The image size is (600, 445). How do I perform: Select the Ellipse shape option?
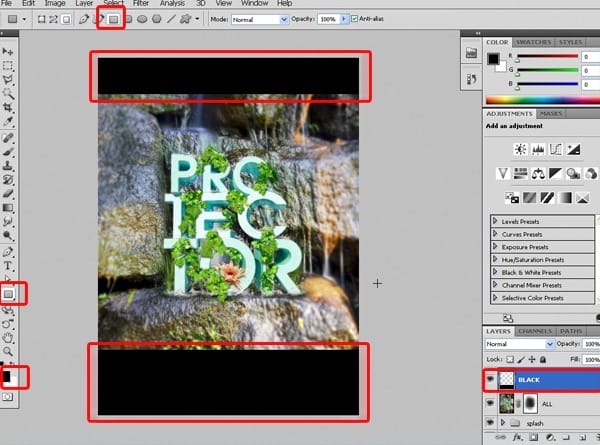142,19
